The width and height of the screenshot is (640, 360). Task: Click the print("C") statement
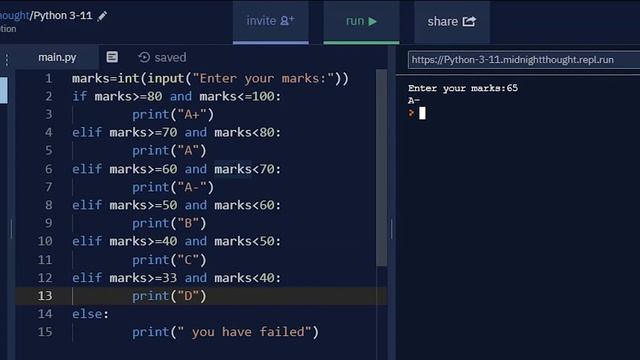169,260
